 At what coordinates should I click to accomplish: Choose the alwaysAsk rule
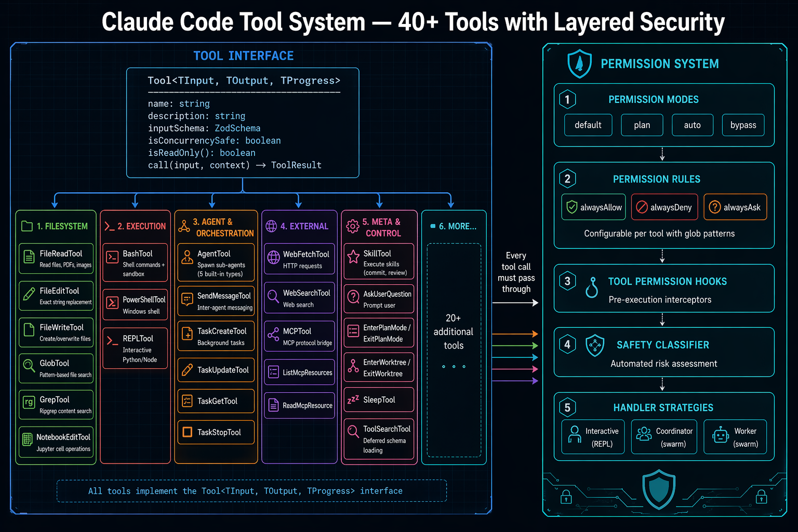tap(735, 207)
